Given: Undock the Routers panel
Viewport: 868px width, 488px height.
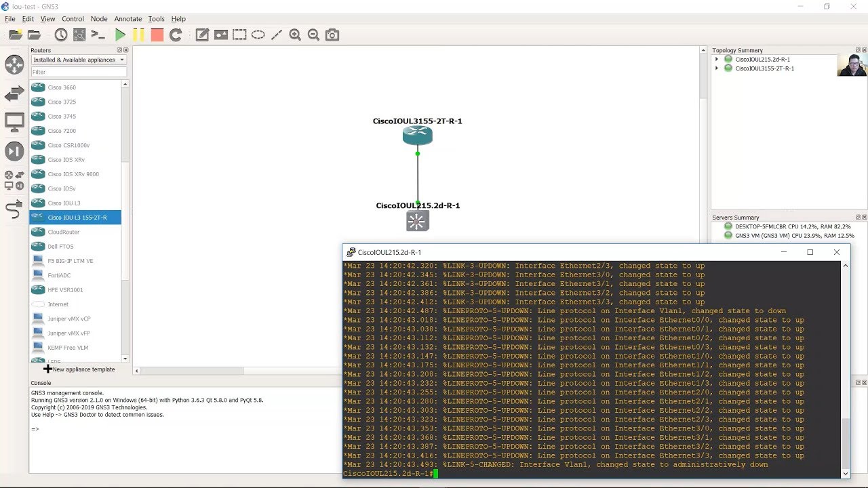Looking at the screenshot, I should 119,50.
